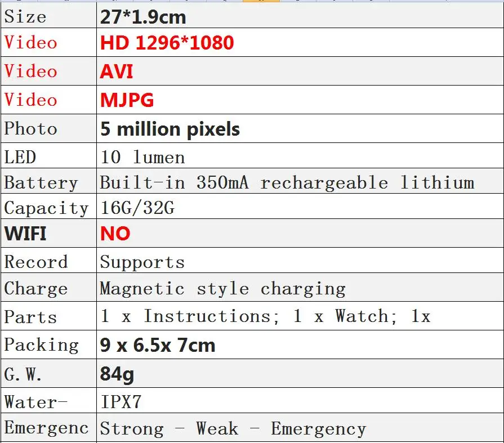Click the "G. W." label cell

(48, 373)
